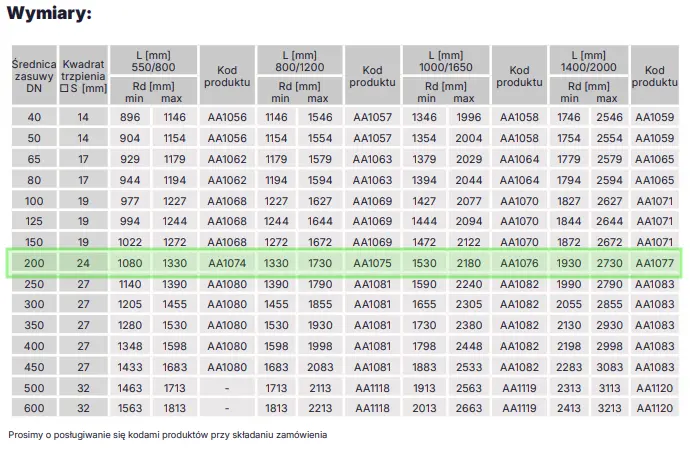Image resolution: width=690 pixels, height=449 pixels.
Task: Click the L [mm] 1000/1650 header
Action: tap(446, 60)
